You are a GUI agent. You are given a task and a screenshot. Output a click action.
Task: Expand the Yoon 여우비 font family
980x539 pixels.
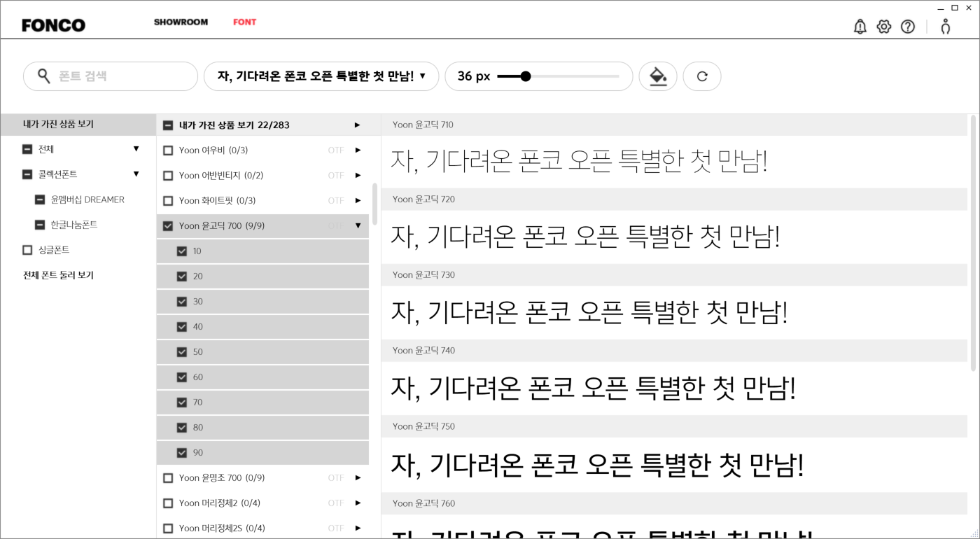click(x=358, y=150)
